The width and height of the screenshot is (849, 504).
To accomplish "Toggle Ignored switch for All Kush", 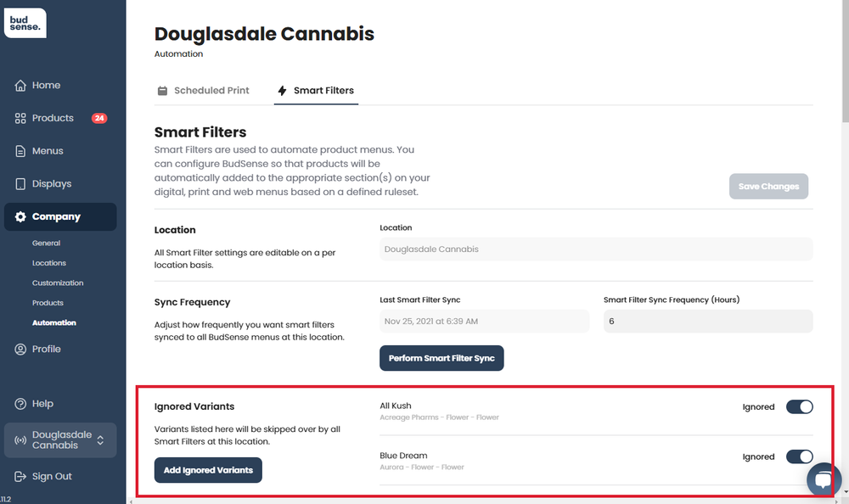I will (x=799, y=406).
